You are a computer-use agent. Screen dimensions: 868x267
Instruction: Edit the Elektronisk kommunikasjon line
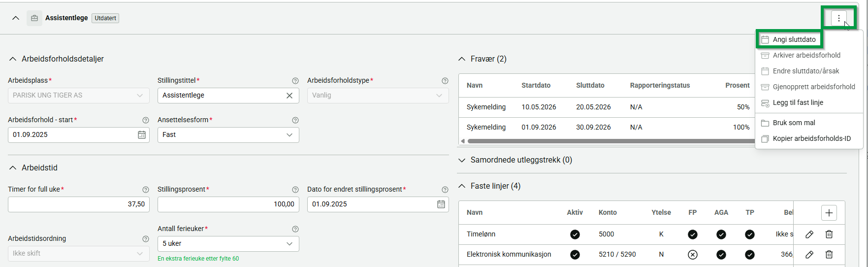[x=809, y=255]
